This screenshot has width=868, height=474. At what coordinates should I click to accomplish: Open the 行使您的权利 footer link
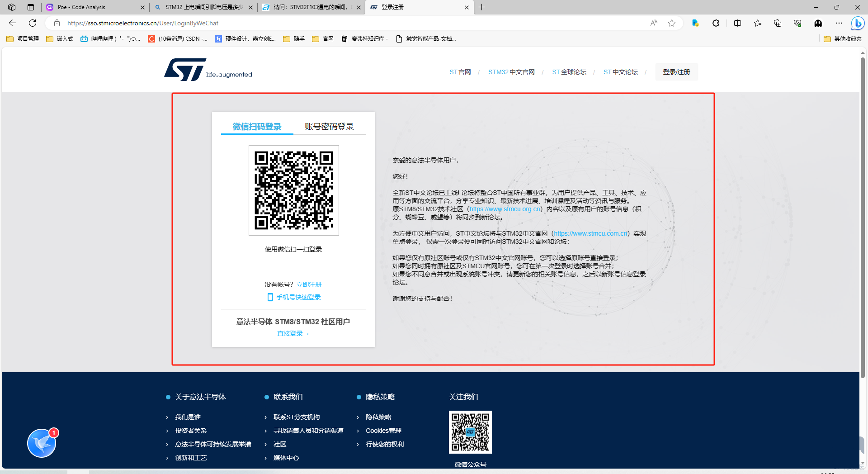point(385,444)
